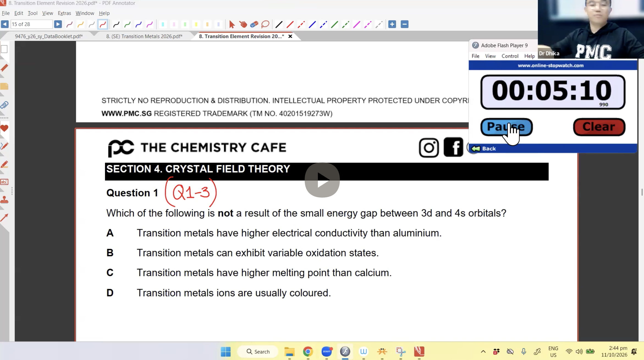
Task: Open the paperclip attachments sidebar
Action: pyautogui.click(x=4, y=105)
